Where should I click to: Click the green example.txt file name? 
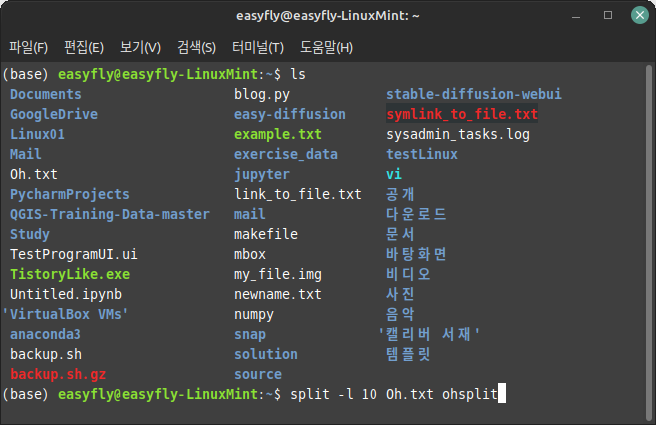(x=277, y=134)
